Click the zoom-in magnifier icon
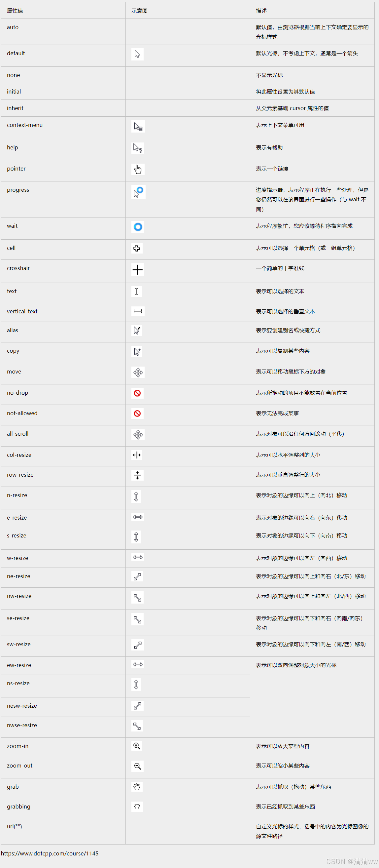 (x=137, y=746)
